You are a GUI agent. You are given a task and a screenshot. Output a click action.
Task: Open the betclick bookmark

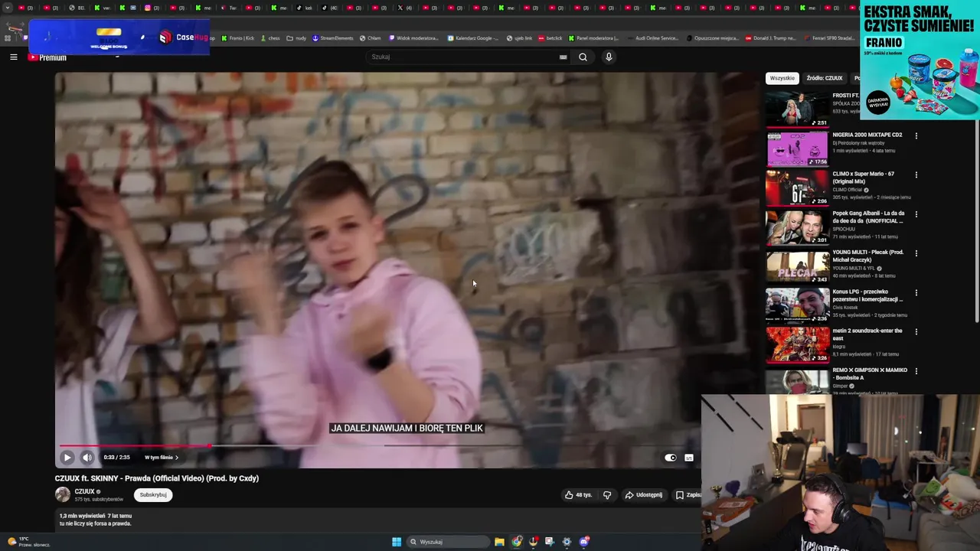(x=550, y=37)
